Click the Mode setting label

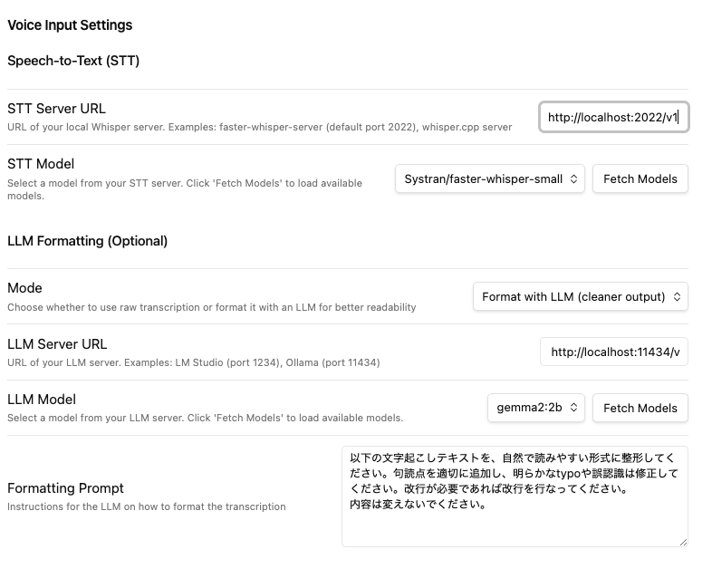24,287
